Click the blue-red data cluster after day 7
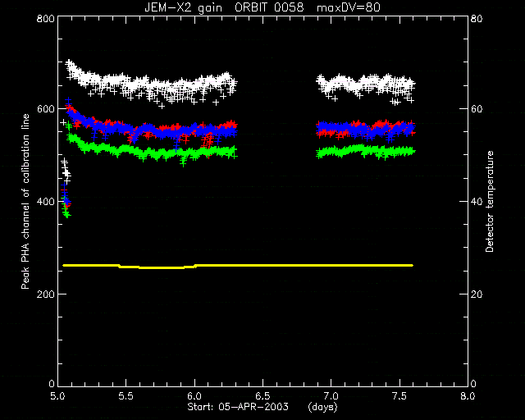Screen dimensions: 525x420 coord(366,129)
